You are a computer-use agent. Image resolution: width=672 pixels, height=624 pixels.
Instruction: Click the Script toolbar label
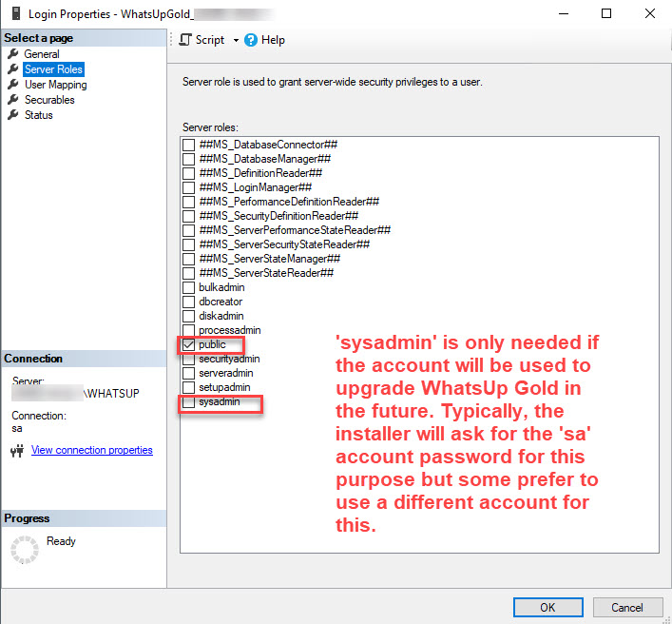coord(210,40)
